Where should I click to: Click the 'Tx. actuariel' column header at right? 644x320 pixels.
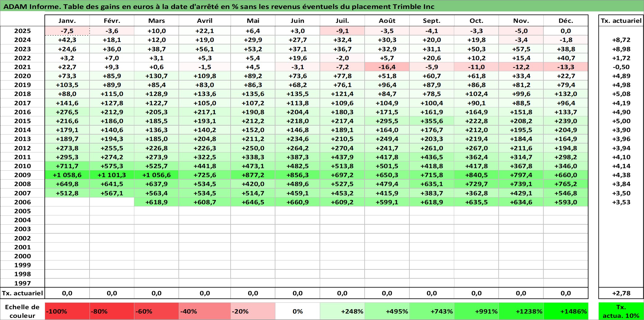[621, 21]
